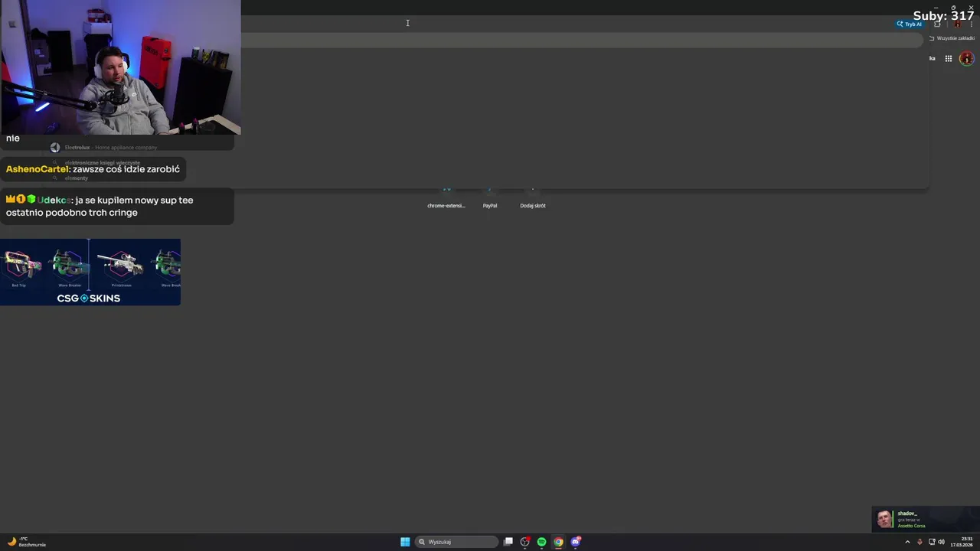Click the Udekcs chat message
This screenshot has width=980, height=551.
click(x=117, y=207)
